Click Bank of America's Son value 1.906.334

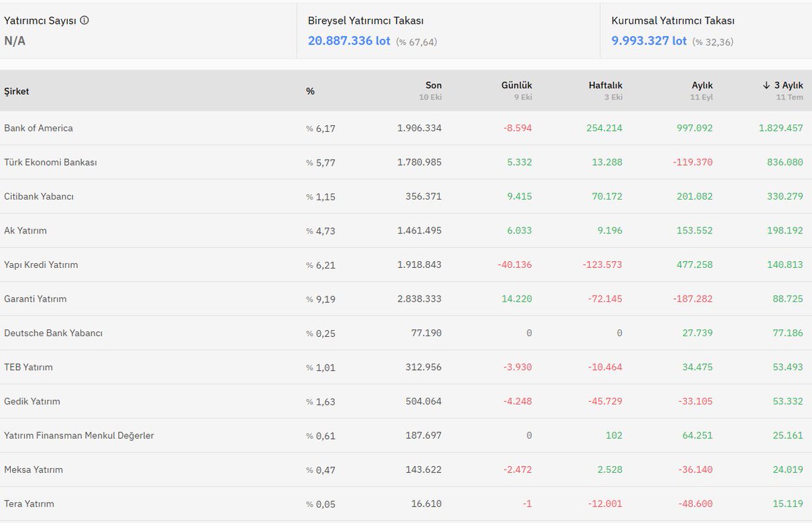(x=420, y=128)
